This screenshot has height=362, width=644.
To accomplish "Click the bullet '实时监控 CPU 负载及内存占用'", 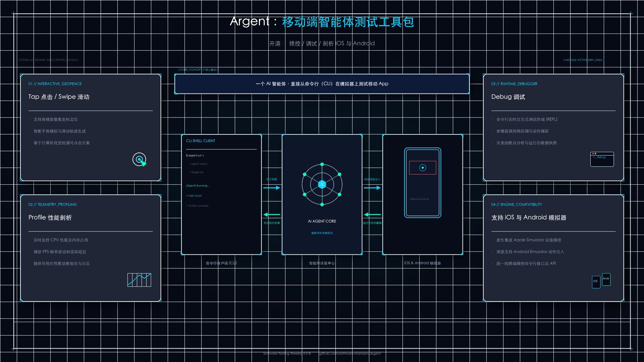I will tap(61, 240).
